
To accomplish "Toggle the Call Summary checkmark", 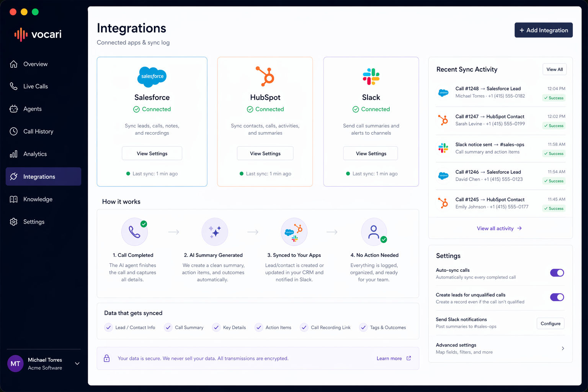I will coord(168,327).
